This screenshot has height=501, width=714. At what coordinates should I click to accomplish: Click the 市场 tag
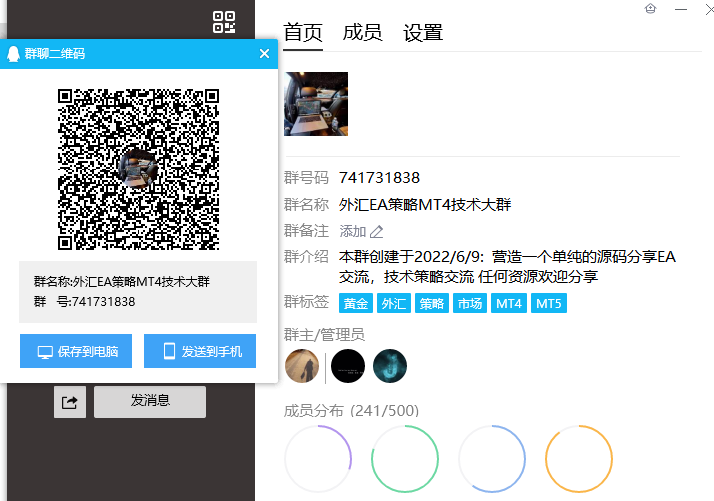(x=470, y=303)
